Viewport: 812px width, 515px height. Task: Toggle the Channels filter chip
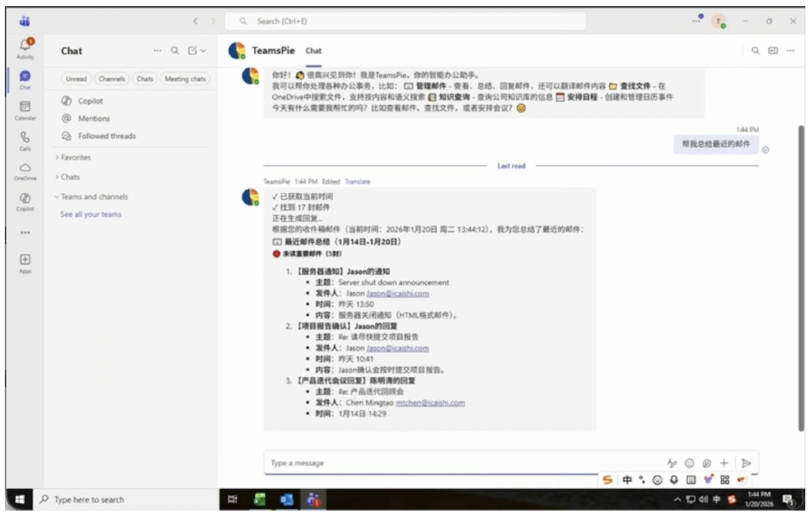112,79
